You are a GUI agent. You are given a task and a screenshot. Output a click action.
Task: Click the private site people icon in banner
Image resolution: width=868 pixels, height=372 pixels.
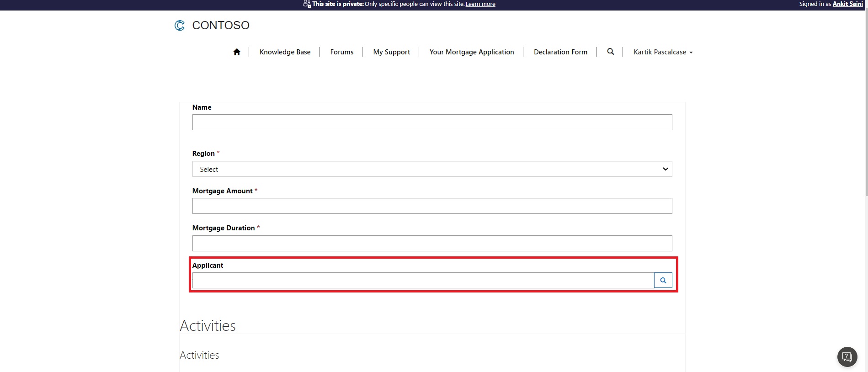point(307,4)
